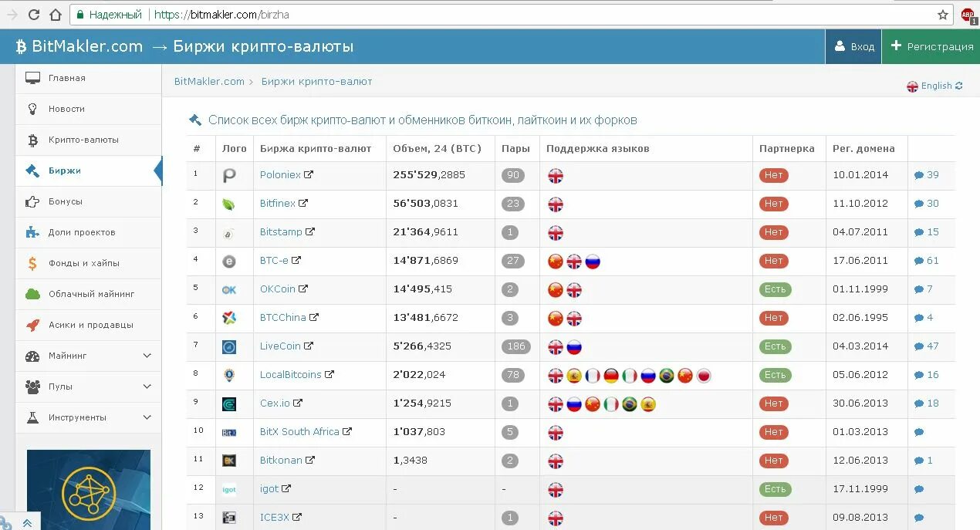Expand the Пулы sidebar submenu

click(147, 387)
